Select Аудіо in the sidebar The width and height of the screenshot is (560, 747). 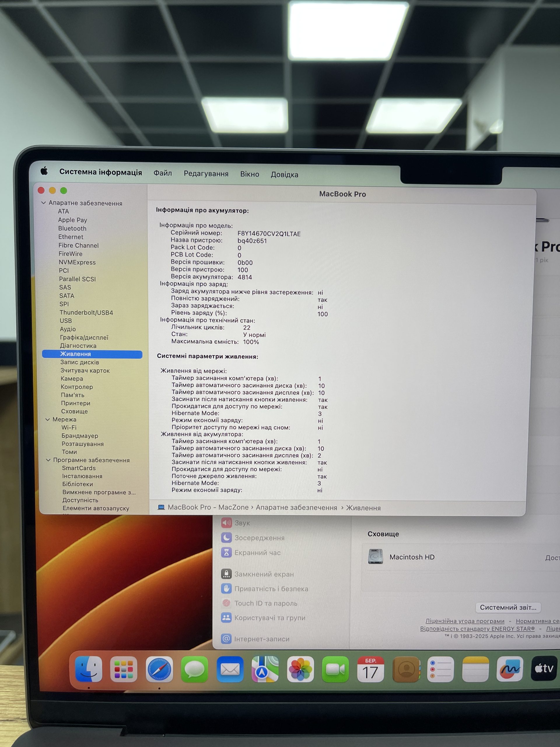click(x=68, y=329)
